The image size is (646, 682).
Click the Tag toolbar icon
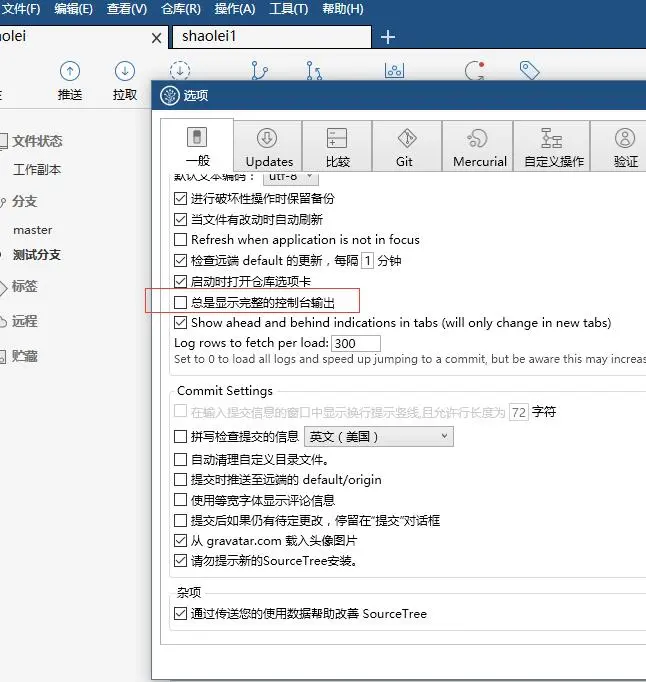[x=529, y=70]
